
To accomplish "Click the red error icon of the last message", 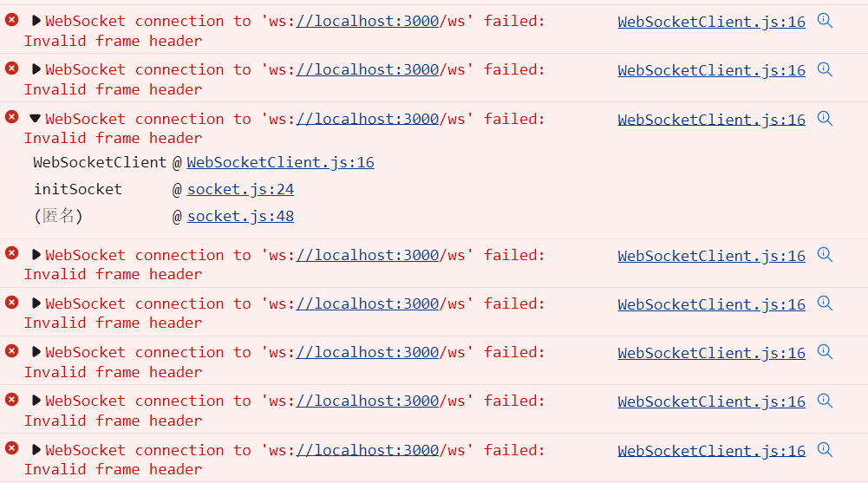I will click(x=11, y=448).
